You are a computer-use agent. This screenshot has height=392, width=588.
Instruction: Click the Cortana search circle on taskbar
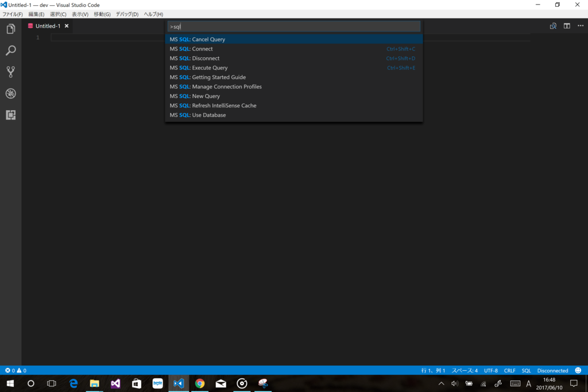point(31,383)
